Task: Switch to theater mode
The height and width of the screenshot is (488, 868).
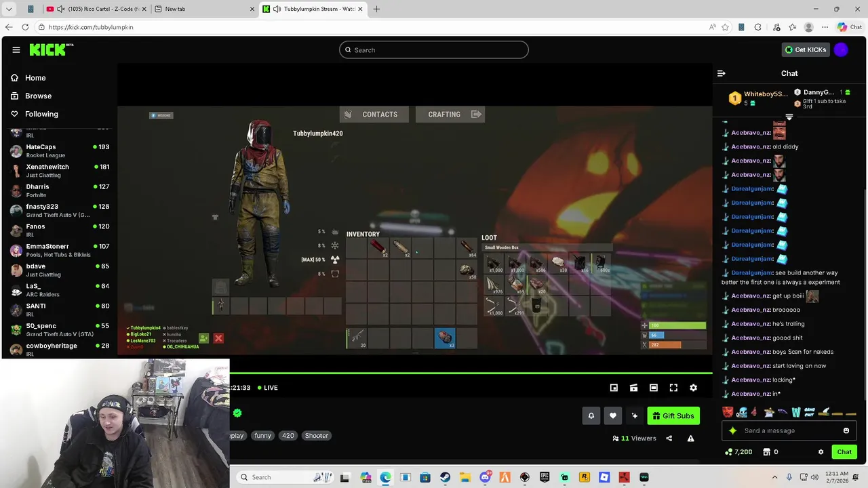Action: [x=654, y=388]
